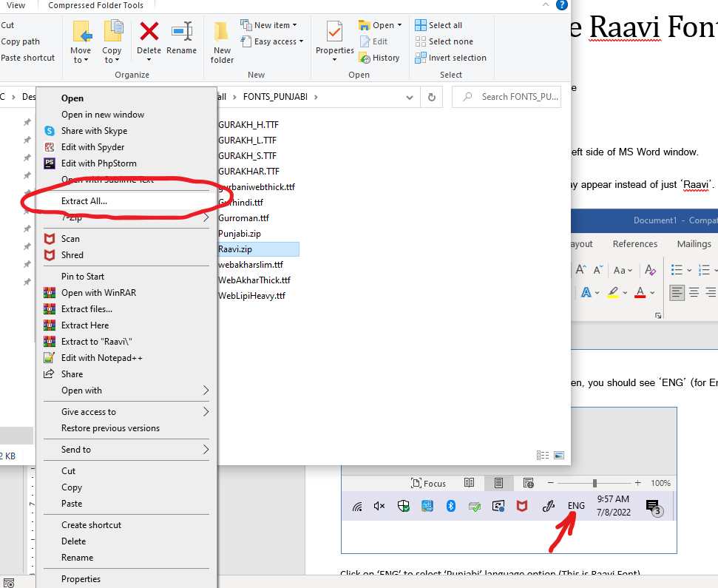Switch to the View ribbon tab
Viewport: 718px width, 588px height.
[x=16, y=5]
